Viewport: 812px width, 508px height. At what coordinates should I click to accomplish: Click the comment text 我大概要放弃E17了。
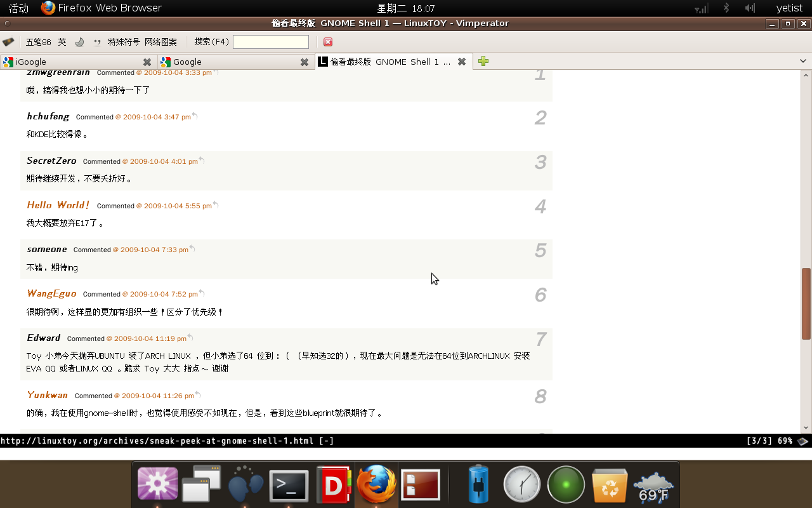[65, 223]
